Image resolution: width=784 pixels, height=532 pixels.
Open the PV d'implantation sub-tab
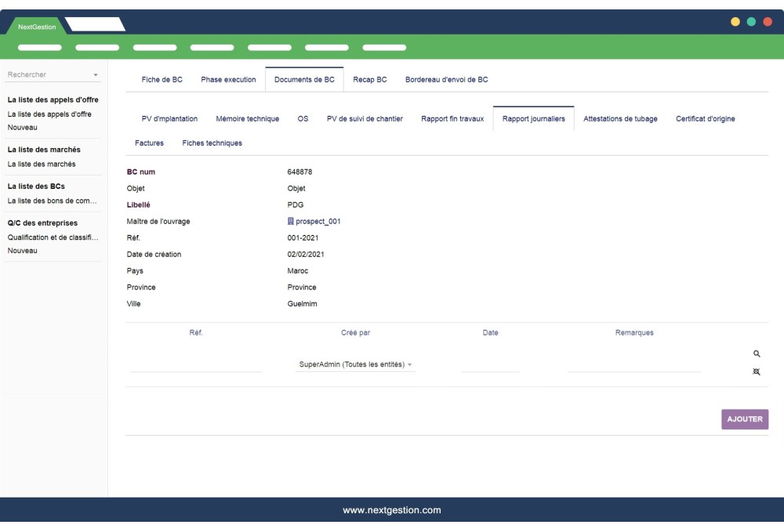(x=169, y=118)
